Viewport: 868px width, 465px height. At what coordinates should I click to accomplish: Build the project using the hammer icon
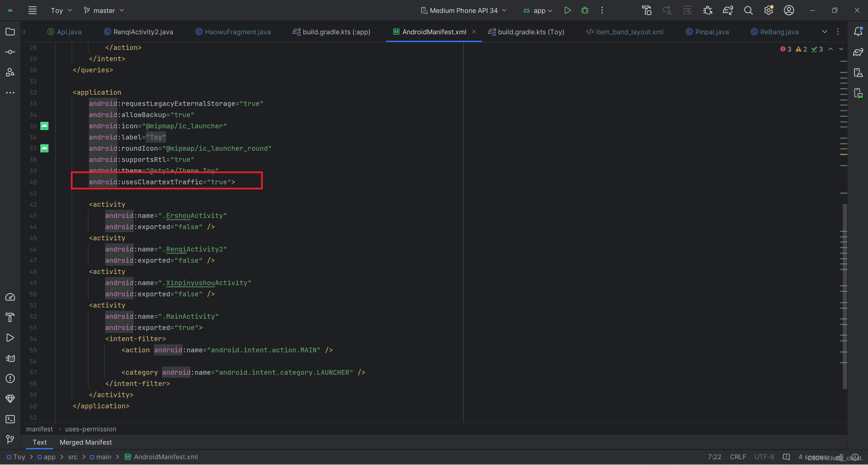pos(647,10)
